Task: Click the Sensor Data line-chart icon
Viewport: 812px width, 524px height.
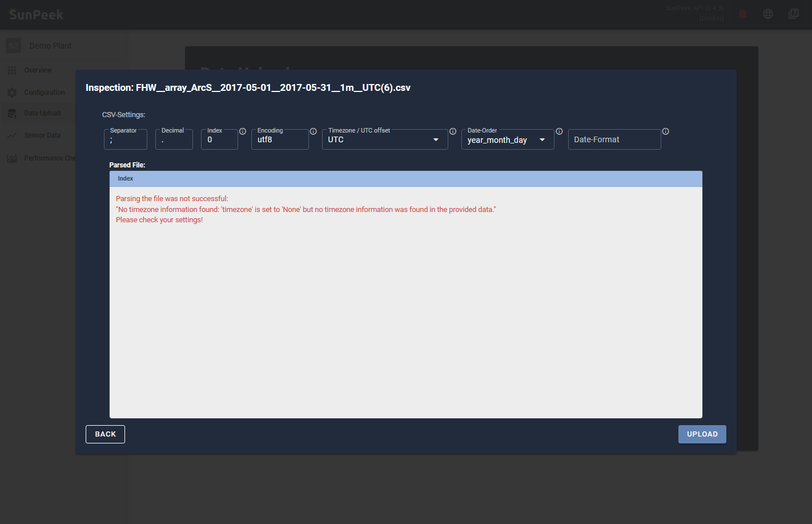Action: [x=12, y=135]
